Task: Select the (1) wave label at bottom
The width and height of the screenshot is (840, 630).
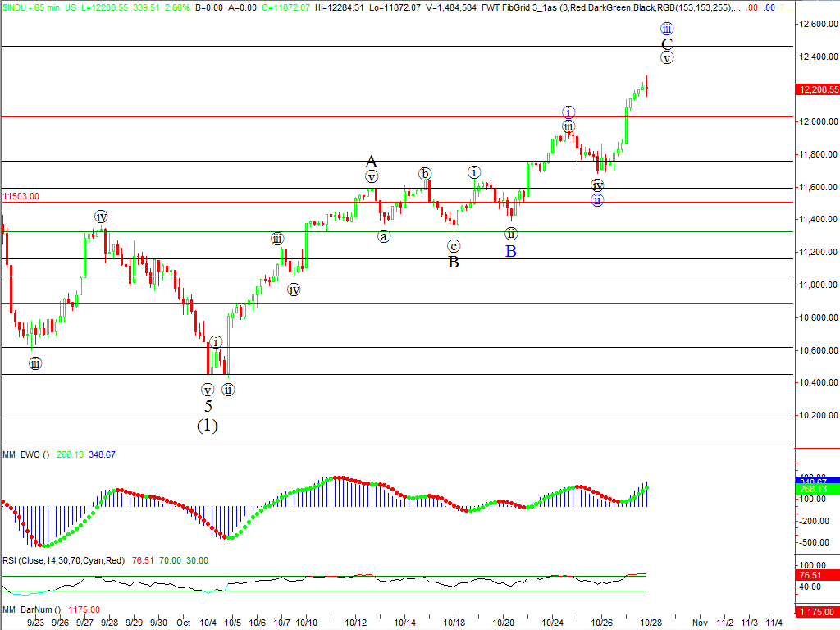Action: 207,426
